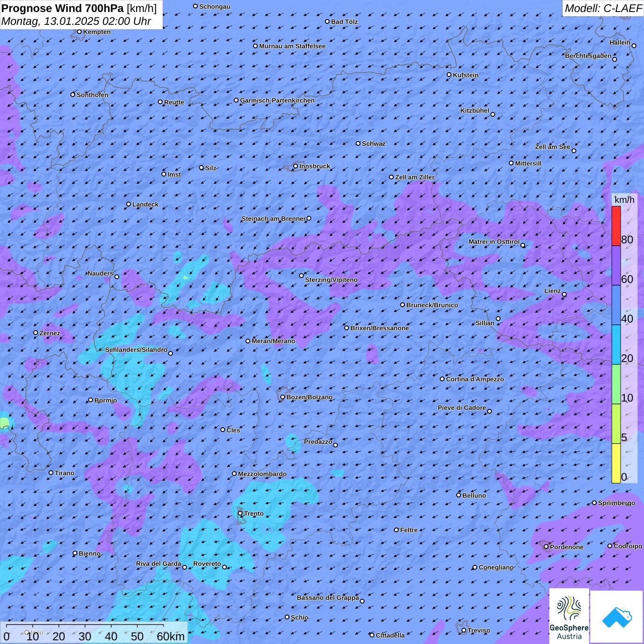Click the Zell am See marker
The height and width of the screenshot is (644, 644).
(x=574, y=151)
